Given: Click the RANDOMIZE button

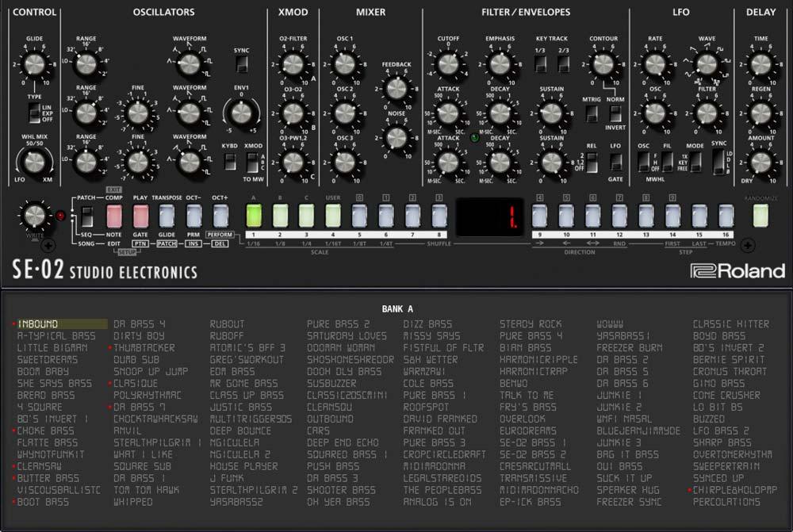Looking at the screenshot, I should [x=760, y=216].
